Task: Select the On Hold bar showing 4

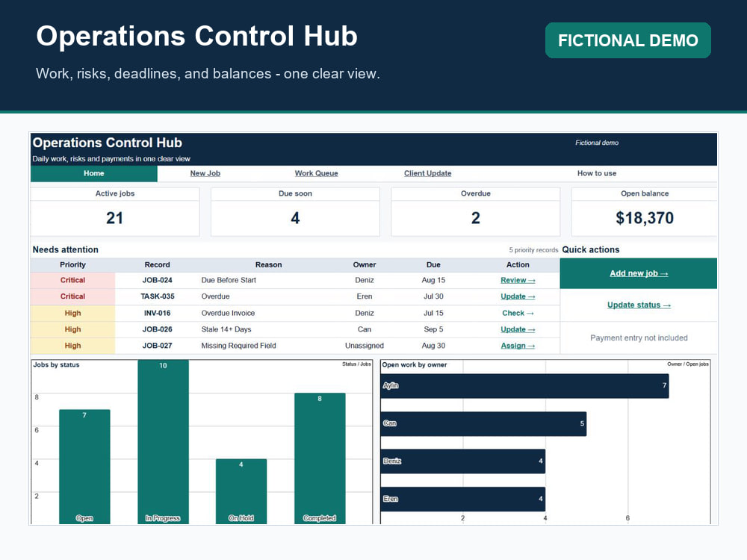Action: point(241,491)
